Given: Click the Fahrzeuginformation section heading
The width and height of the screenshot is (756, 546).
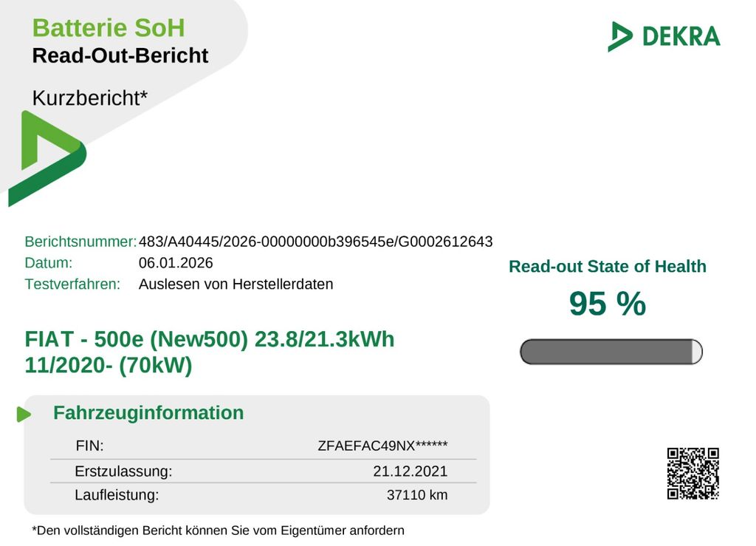Looking at the screenshot, I should [x=148, y=412].
